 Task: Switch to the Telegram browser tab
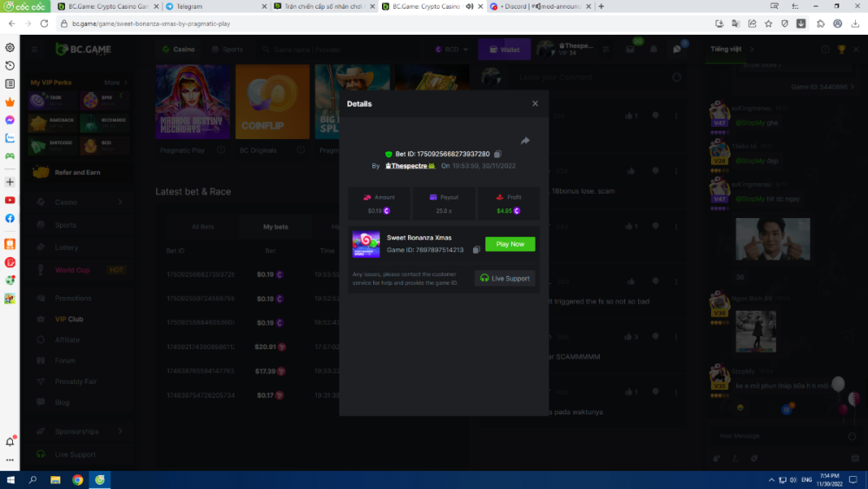pos(188,6)
